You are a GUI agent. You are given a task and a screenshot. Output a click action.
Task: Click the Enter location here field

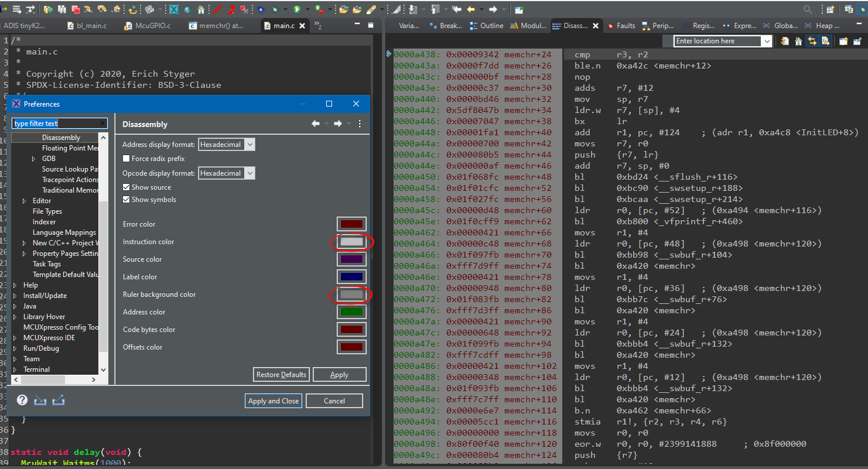[717, 41]
